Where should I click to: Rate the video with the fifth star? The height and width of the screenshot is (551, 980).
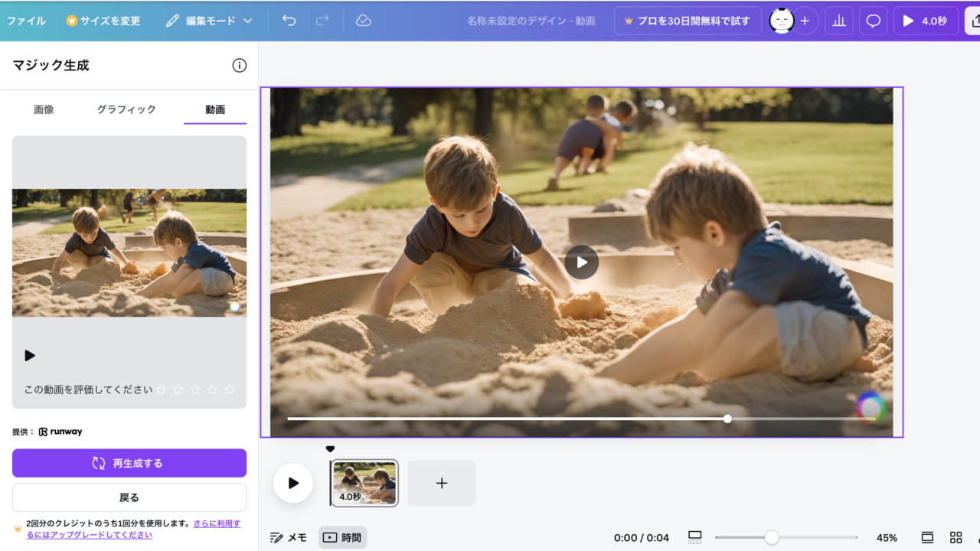point(229,390)
